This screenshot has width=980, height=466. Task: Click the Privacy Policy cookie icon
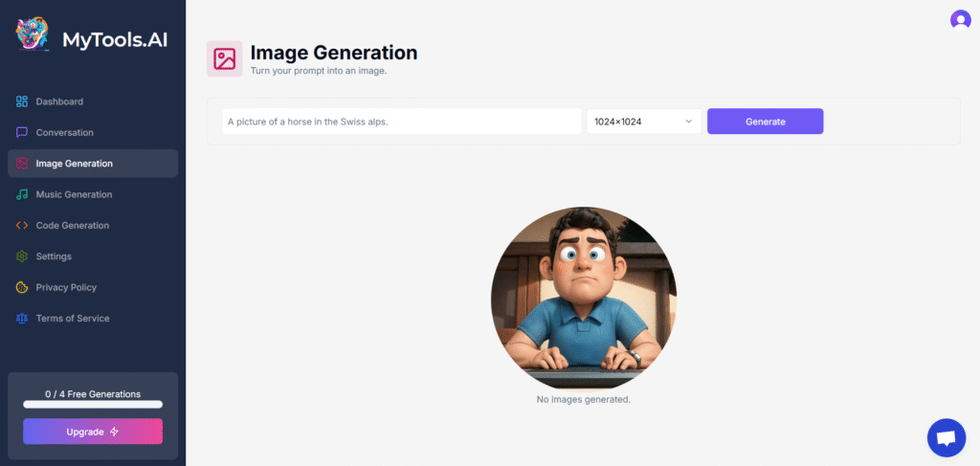click(x=22, y=287)
